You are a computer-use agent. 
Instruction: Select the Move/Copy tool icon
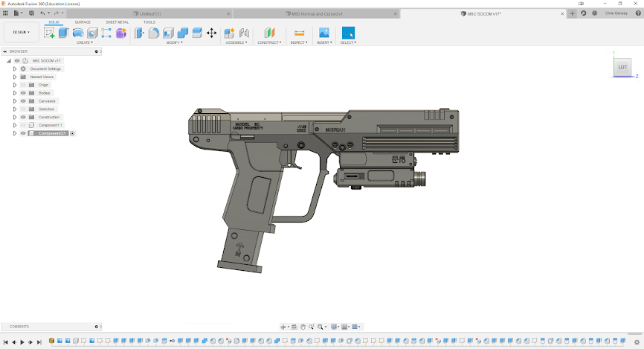[x=211, y=33]
